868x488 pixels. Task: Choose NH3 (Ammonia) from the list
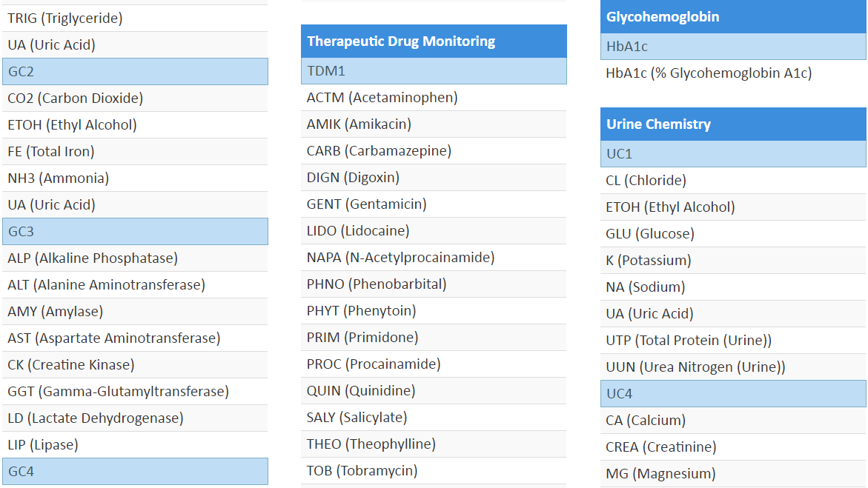click(58, 178)
